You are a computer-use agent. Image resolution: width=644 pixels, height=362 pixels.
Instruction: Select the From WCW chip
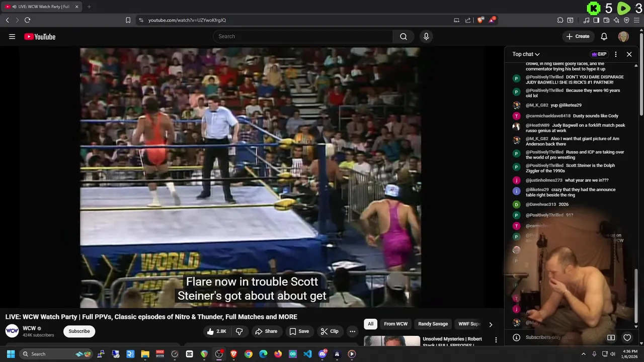[395, 324]
